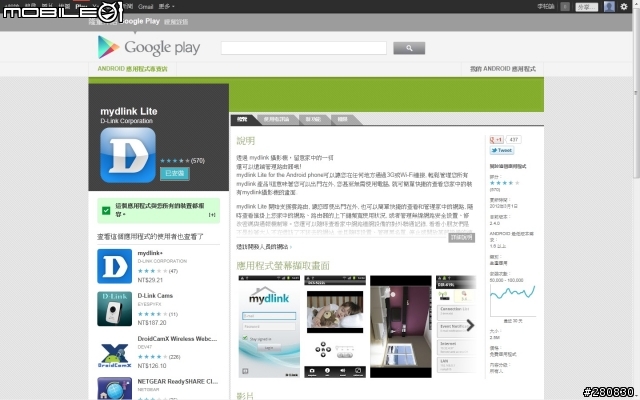Click the Google Play logo
640x400 pixels.
point(149,47)
